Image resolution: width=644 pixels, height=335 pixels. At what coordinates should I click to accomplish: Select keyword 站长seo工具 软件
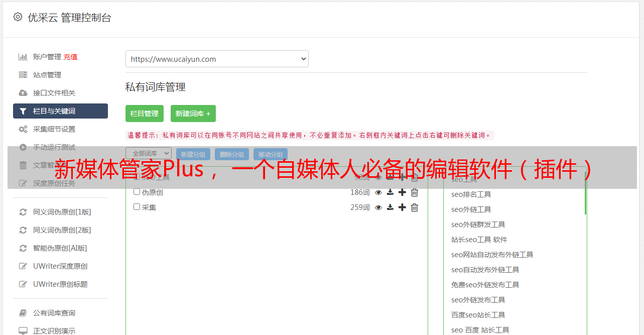click(479, 240)
